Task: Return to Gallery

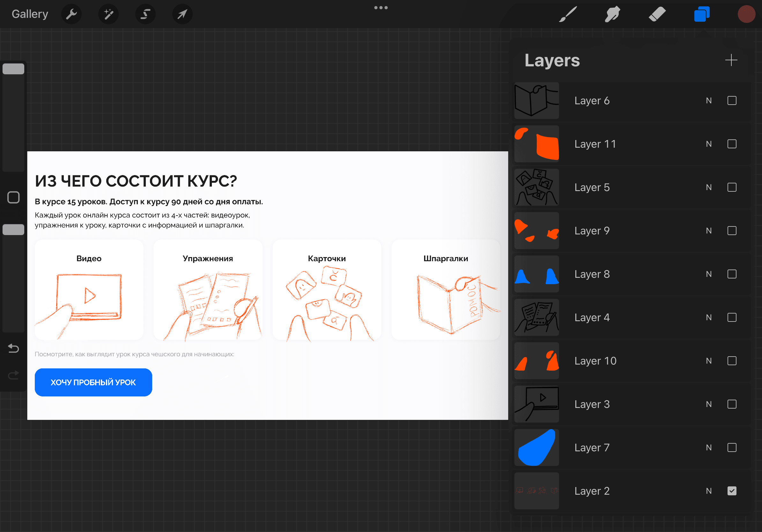Action: click(30, 14)
